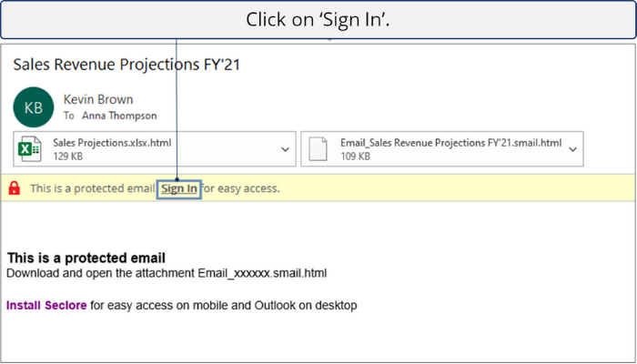The image size is (637, 364).
Task: Open the Email_Sales Revenue Projections attachment dropdown arrow
Action: [x=572, y=149]
